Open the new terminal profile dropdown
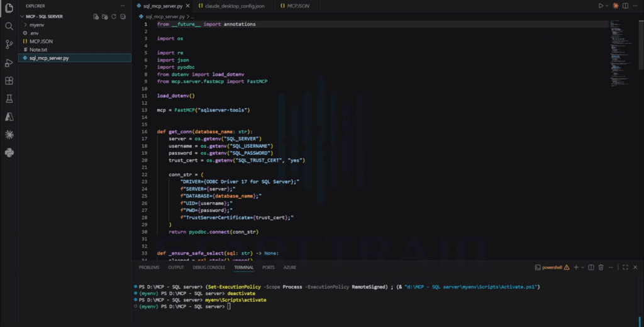 (x=582, y=267)
